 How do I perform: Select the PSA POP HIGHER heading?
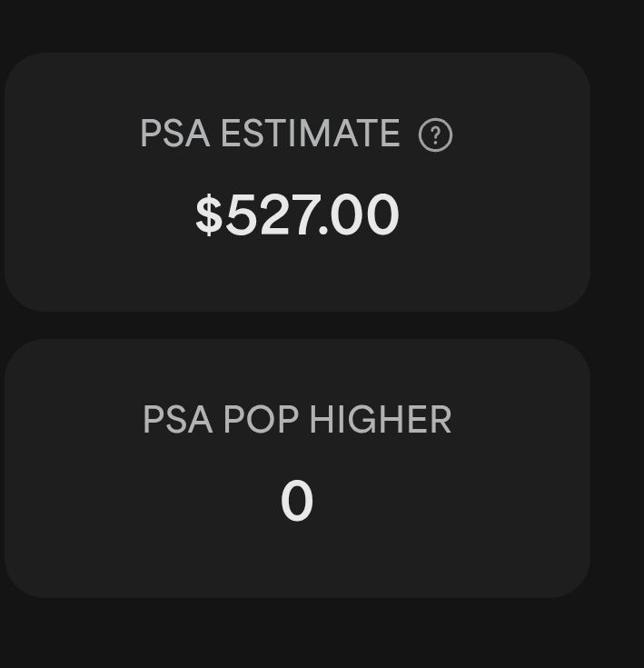tap(297, 420)
